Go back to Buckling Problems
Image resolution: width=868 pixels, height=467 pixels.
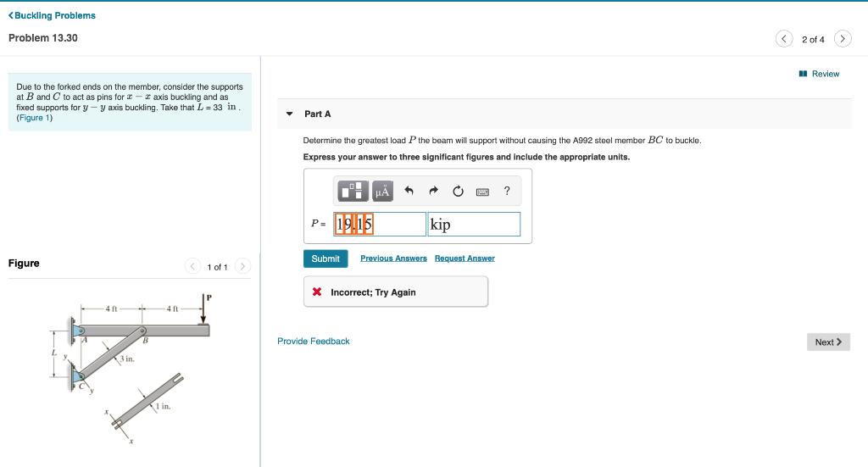pyautogui.click(x=52, y=15)
